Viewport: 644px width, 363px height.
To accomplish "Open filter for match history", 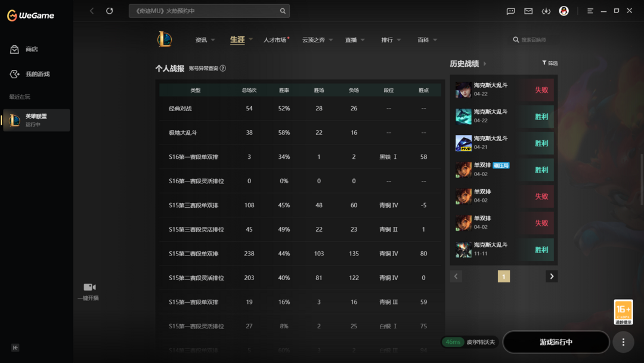I will pyautogui.click(x=550, y=63).
